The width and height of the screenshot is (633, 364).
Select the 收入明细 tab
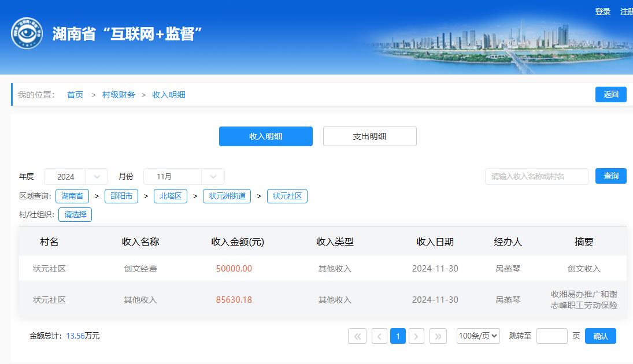265,136
